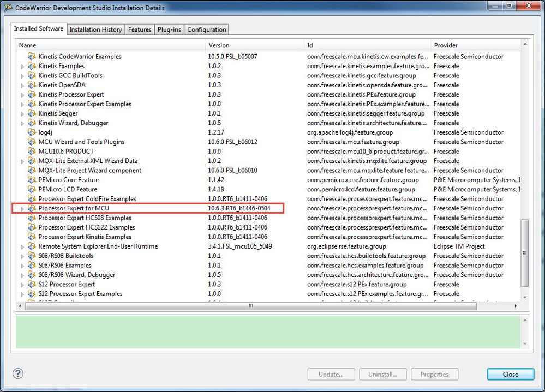Select version 10.5.0.FSL_b05007

232,56
